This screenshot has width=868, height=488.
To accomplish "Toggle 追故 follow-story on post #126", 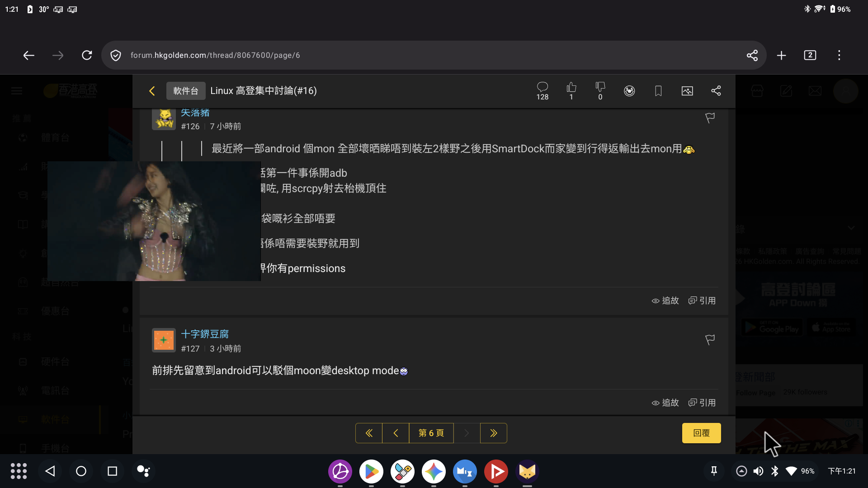I will pos(665,300).
